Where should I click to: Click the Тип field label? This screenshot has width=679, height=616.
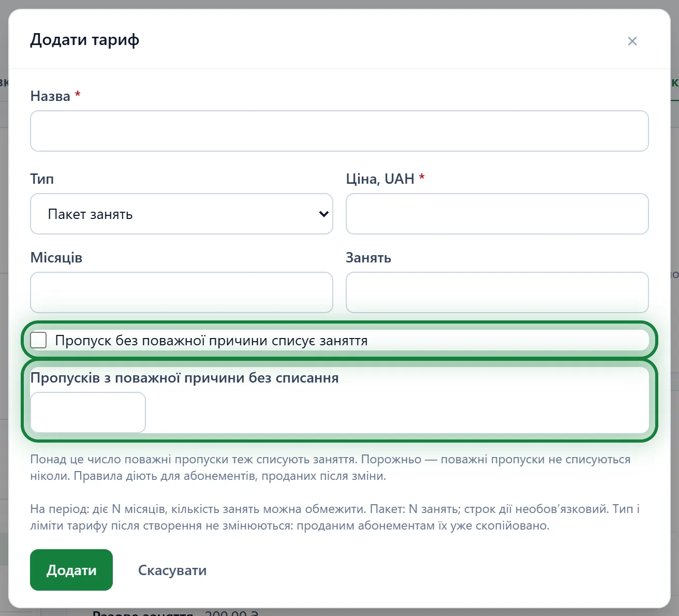pos(42,179)
